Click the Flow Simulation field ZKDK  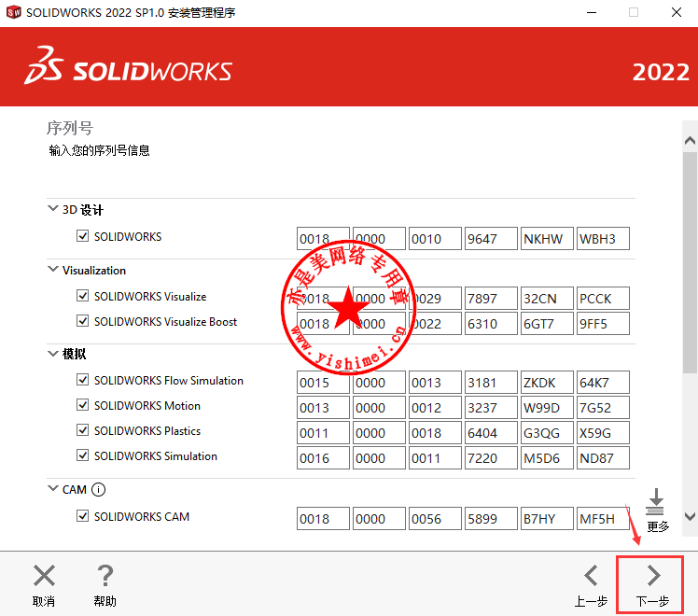[547, 383]
